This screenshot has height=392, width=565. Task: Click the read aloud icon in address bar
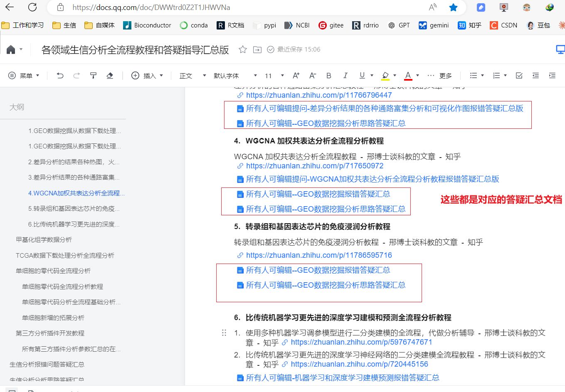(x=433, y=7)
